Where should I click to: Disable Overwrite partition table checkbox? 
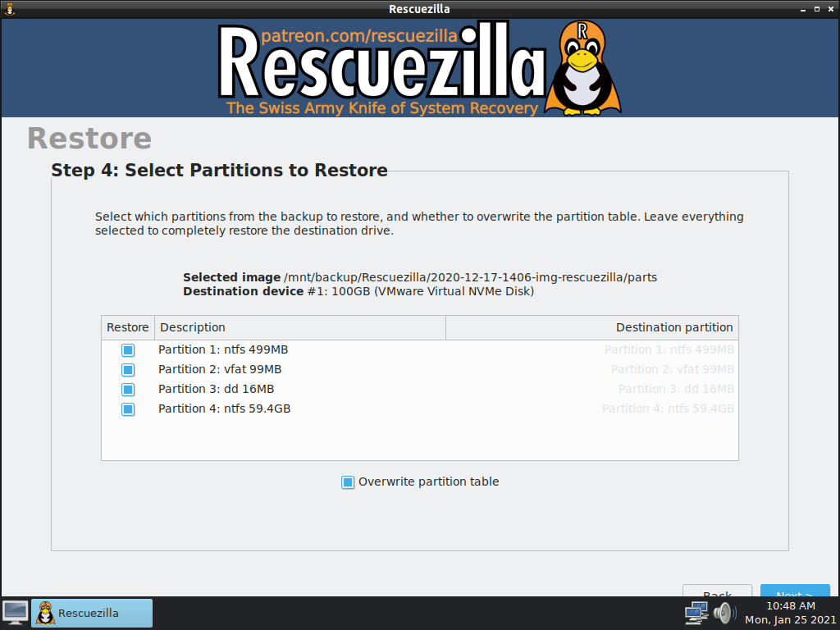coord(348,482)
